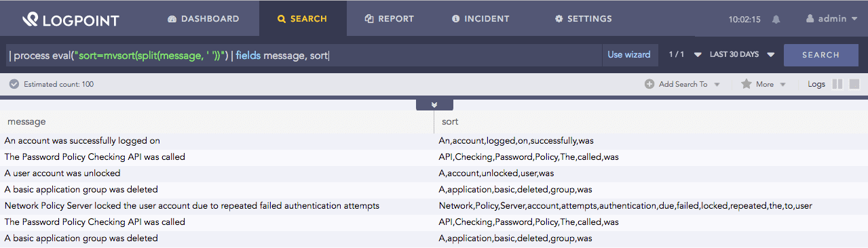Open the Settings tab

click(x=583, y=19)
